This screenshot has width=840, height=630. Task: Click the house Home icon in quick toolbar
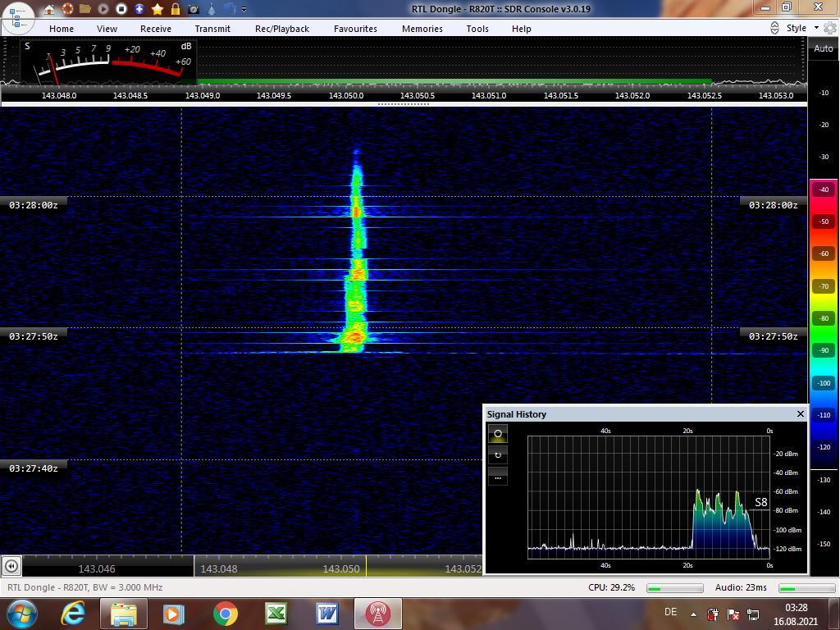[x=49, y=9]
